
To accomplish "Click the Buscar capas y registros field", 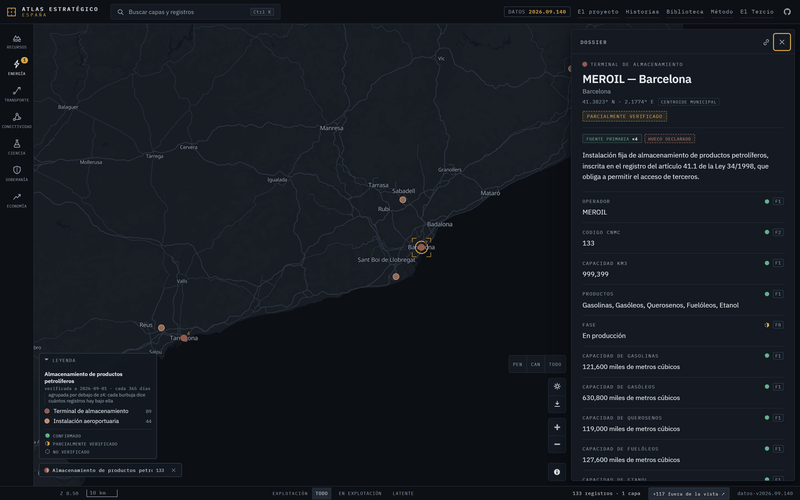I will pos(195,12).
